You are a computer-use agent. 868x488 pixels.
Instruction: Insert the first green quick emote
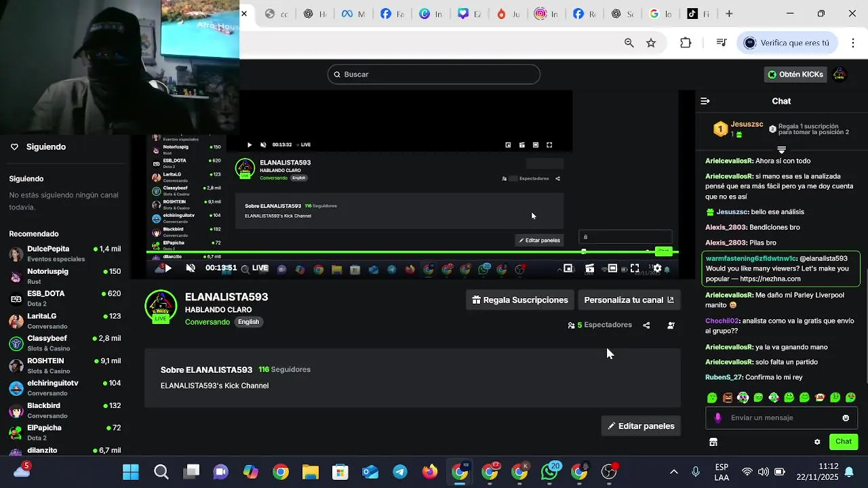coord(712,398)
